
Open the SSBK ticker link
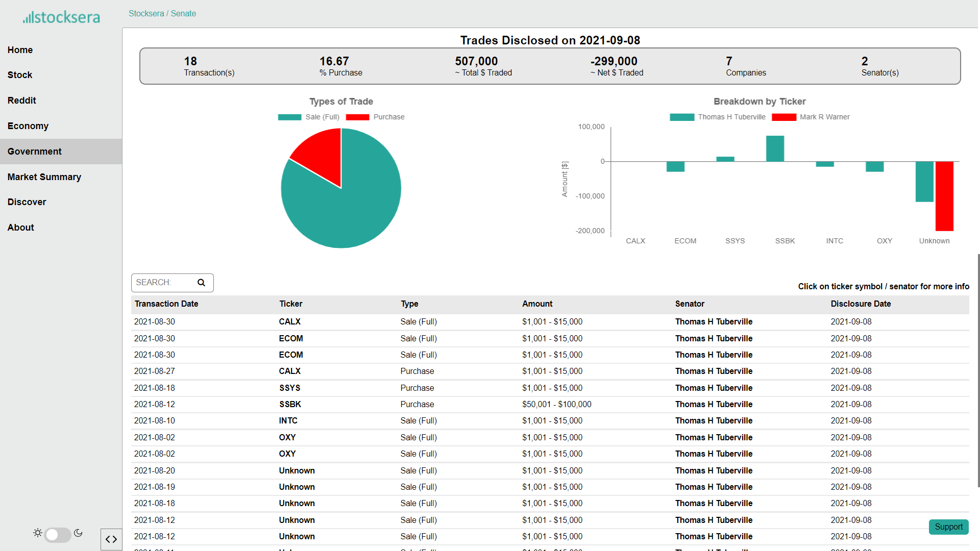290,404
